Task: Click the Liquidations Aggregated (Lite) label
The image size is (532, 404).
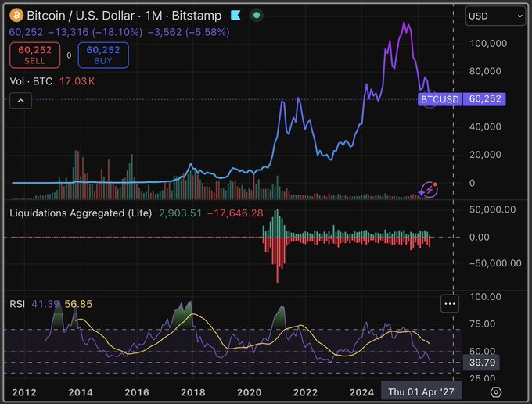Action: [81, 213]
